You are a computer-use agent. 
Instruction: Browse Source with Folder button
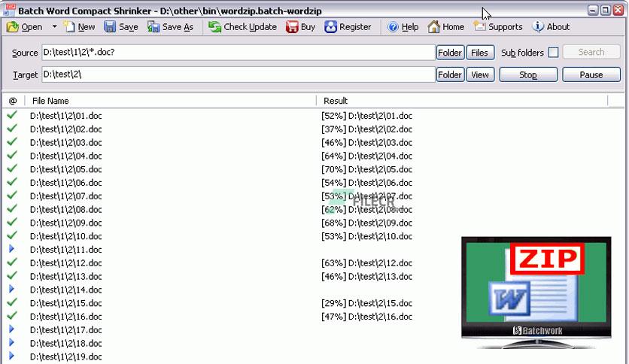click(x=449, y=53)
